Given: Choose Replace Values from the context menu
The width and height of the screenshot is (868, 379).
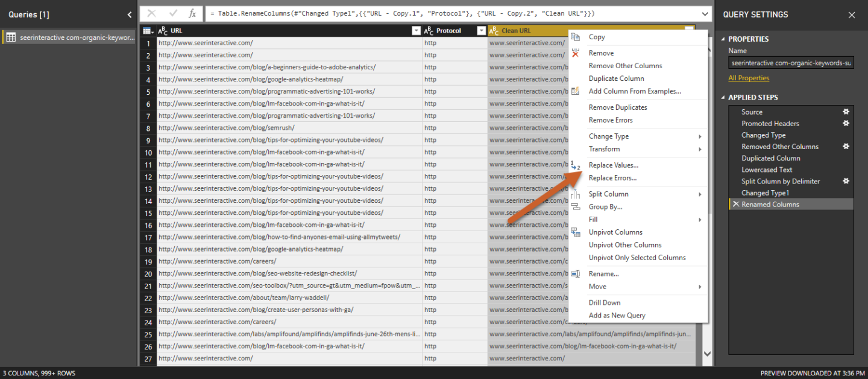Looking at the screenshot, I should 613,165.
